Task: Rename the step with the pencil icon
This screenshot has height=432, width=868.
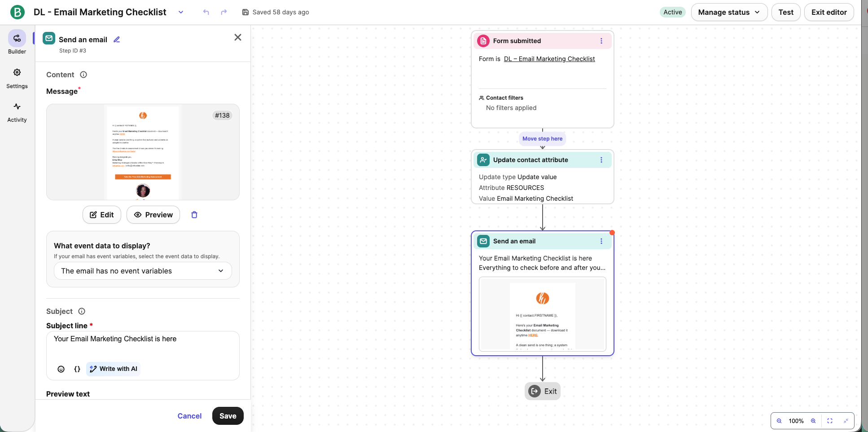Action: click(x=117, y=40)
